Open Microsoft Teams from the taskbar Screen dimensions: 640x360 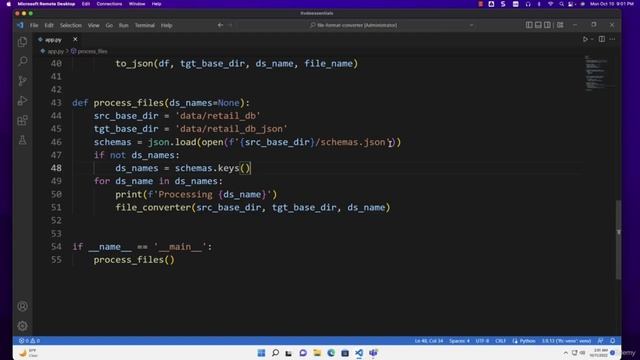373,353
